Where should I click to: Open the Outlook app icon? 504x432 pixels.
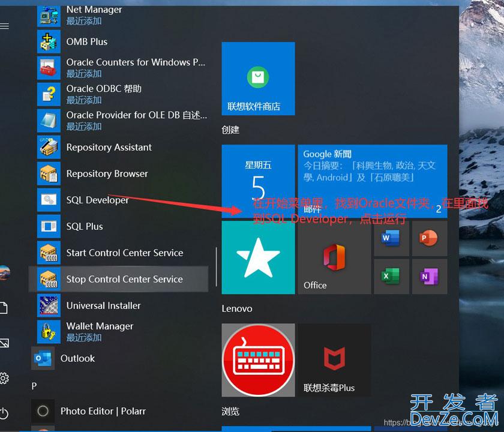pyautogui.click(x=43, y=358)
